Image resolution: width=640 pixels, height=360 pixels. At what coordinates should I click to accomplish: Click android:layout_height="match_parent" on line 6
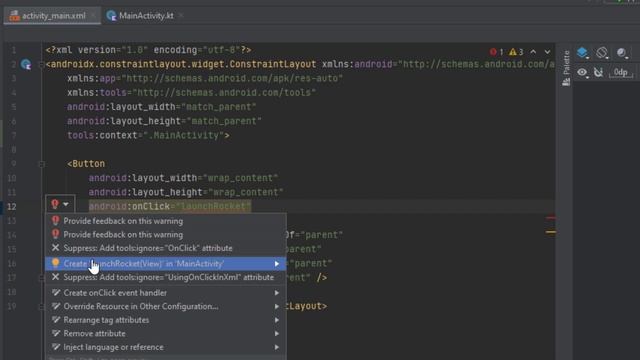[x=164, y=121]
